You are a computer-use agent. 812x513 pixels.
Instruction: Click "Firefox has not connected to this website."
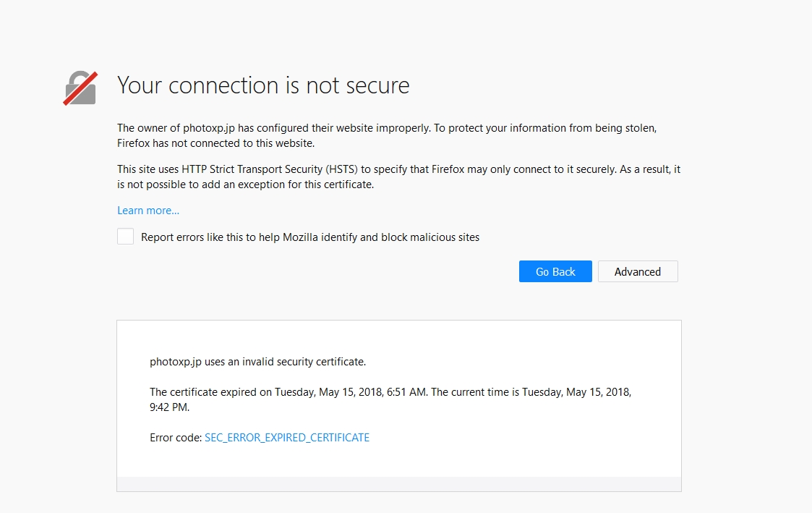pos(215,143)
